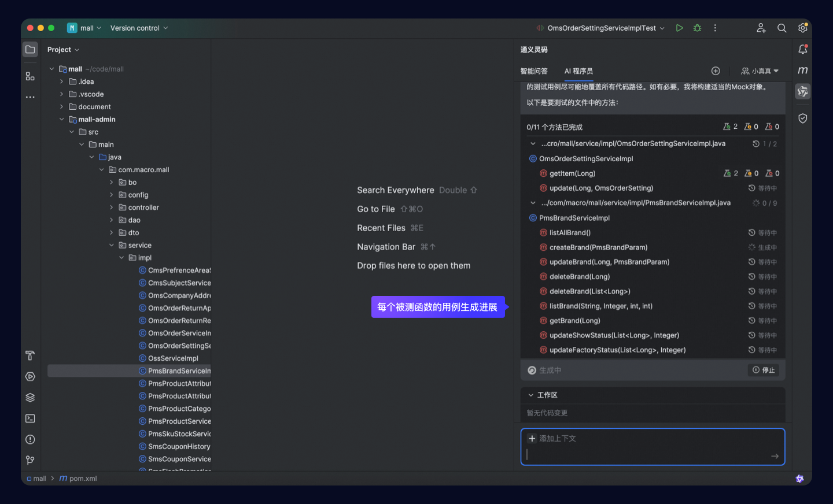833x504 pixels.
Task: Open the Build tool window (hammer icon)
Action: (30, 355)
